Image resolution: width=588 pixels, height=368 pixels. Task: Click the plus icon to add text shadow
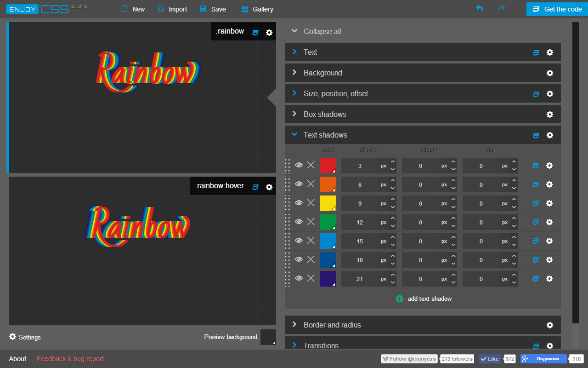tap(399, 299)
